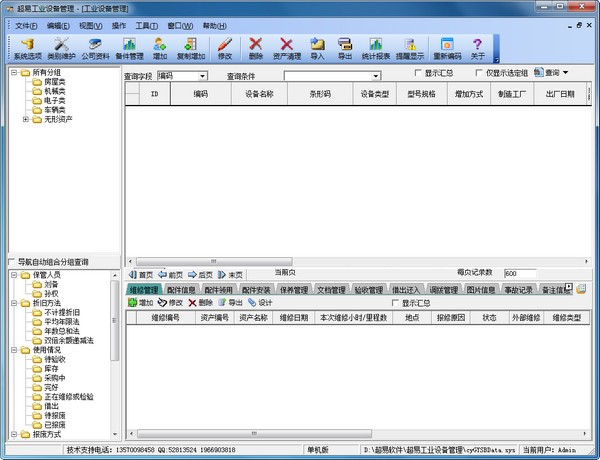This screenshot has height=460, width=600.
Task: Click the 重新编码 toolbar icon
Action: (447, 48)
